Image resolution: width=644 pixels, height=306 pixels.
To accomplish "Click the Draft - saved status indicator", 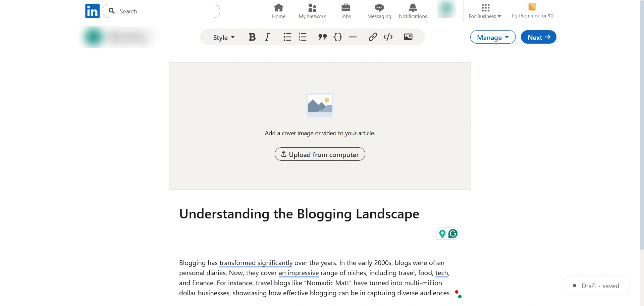I will 596,286.
